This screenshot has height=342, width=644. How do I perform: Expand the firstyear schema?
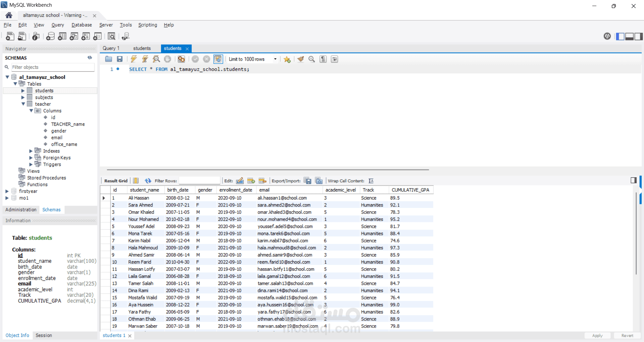[x=7, y=191]
